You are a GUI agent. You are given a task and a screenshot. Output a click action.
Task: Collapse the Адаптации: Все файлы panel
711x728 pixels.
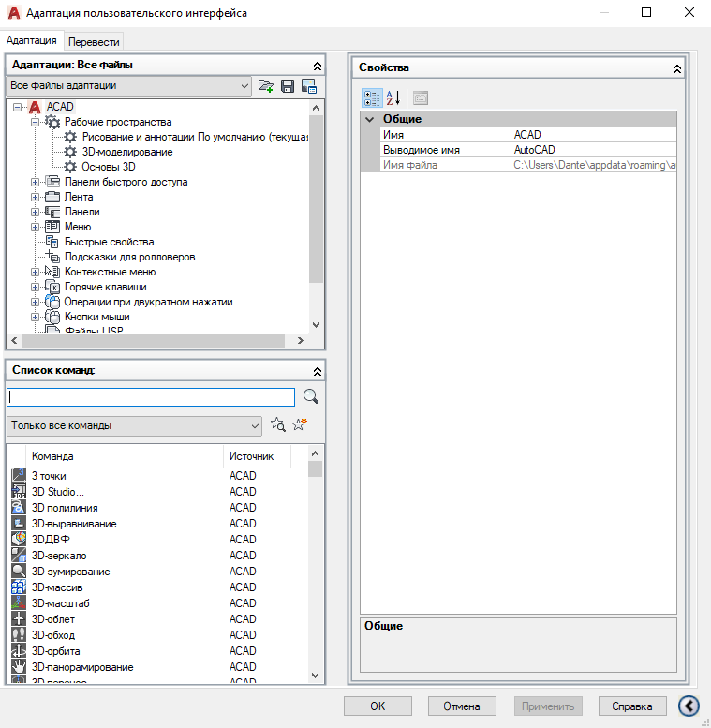(318, 66)
